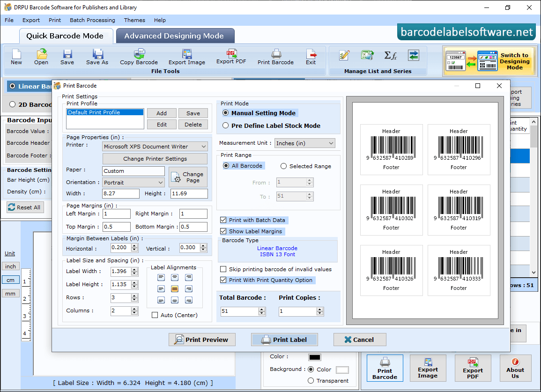Increase Horizontal margin spinner value
Viewport: 541px width, 392px height.
pyautogui.click(x=134, y=245)
